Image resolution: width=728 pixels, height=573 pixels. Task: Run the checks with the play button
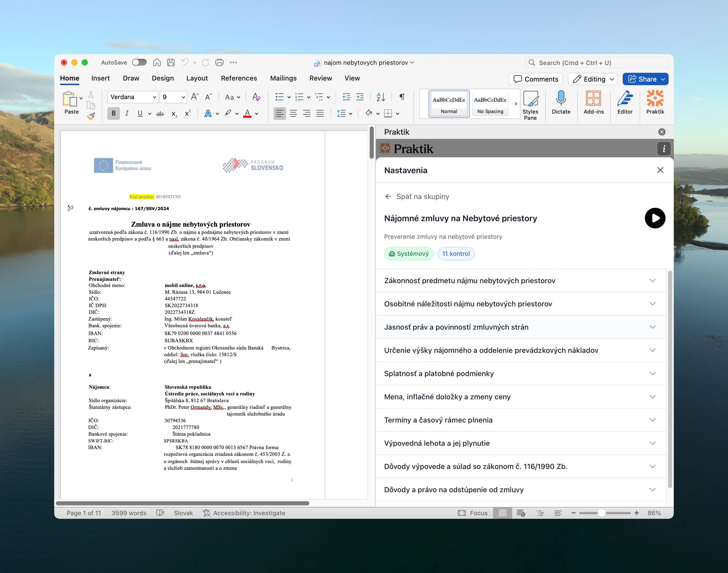pos(655,218)
